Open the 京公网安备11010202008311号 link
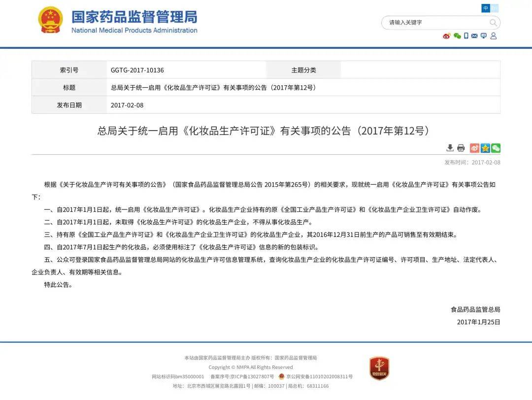The width and height of the screenshot is (532, 400). click(319, 376)
